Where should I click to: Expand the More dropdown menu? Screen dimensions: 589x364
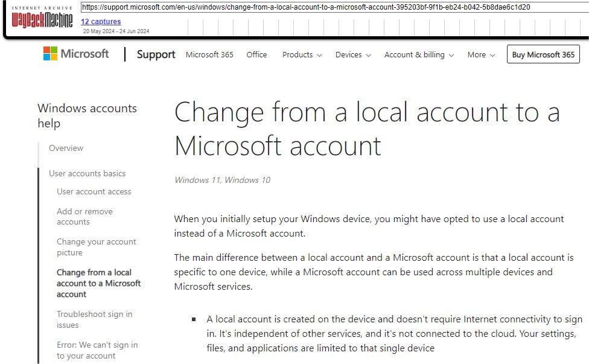481,54
